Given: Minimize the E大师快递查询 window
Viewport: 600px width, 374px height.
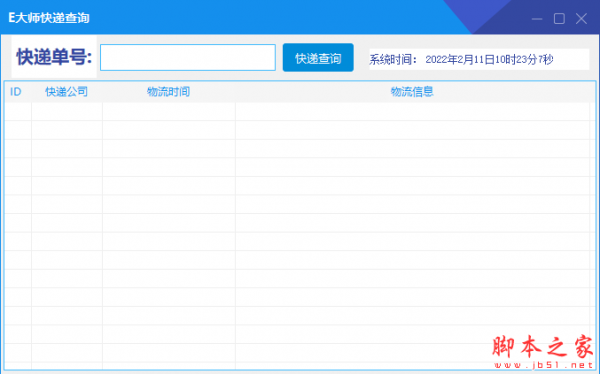Looking at the screenshot, I should pos(537,18).
